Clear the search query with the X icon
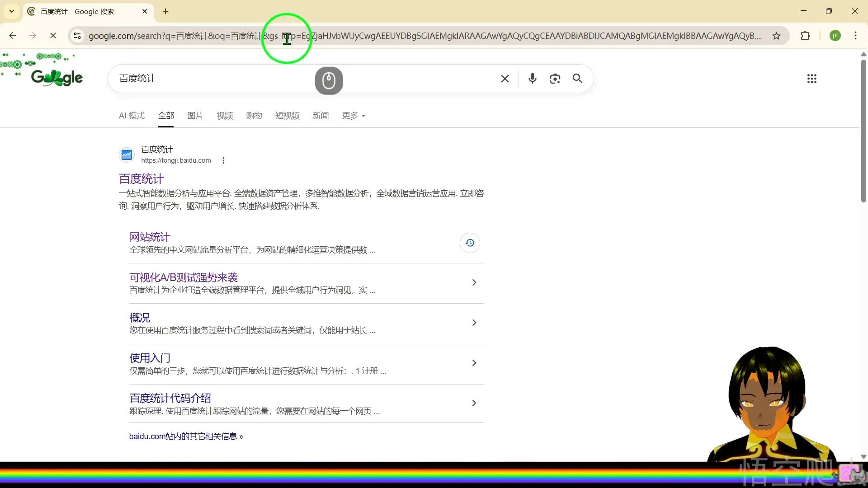The width and height of the screenshot is (868, 488). click(x=505, y=78)
